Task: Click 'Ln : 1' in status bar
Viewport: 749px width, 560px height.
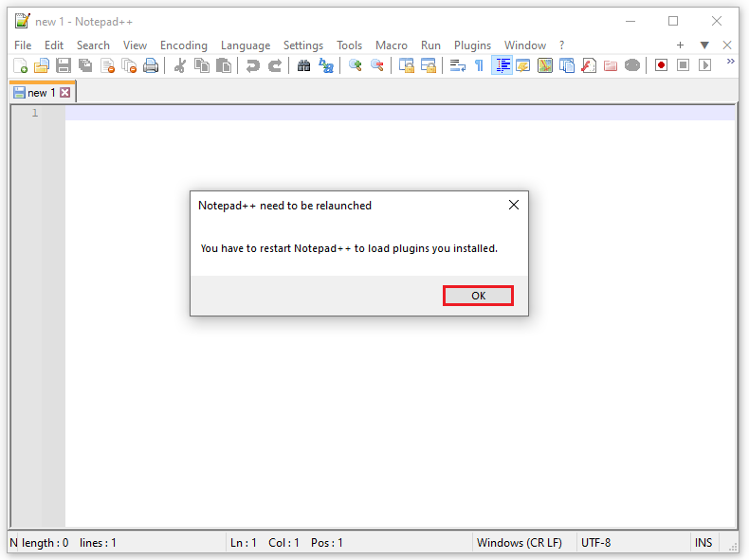Action: pos(243,543)
